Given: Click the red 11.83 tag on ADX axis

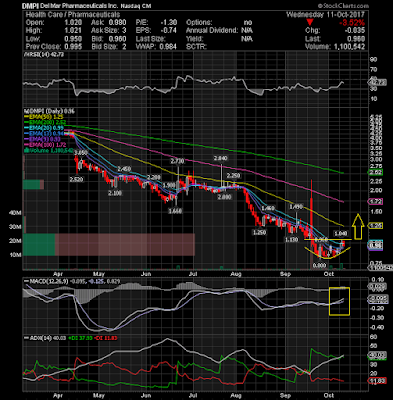Looking at the screenshot, I should 377,381.
